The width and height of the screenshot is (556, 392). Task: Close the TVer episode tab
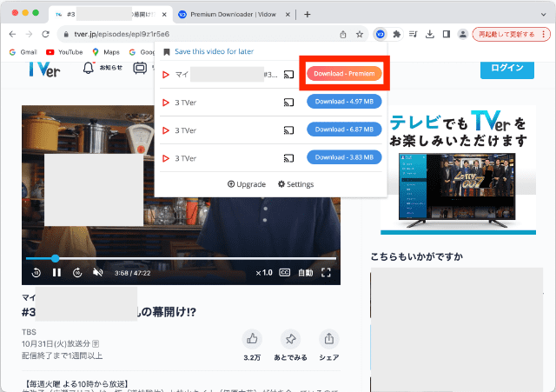(164, 15)
